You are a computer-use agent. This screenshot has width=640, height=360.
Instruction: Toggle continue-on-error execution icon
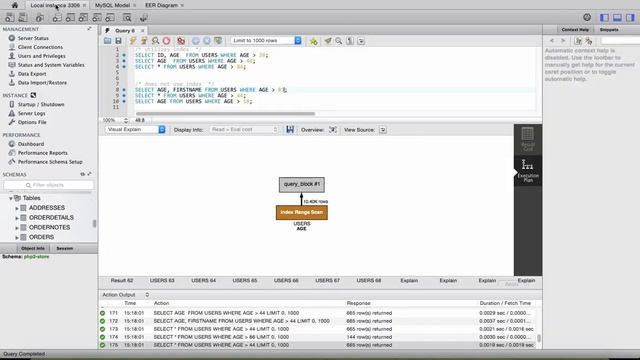click(x=181, y=41)
